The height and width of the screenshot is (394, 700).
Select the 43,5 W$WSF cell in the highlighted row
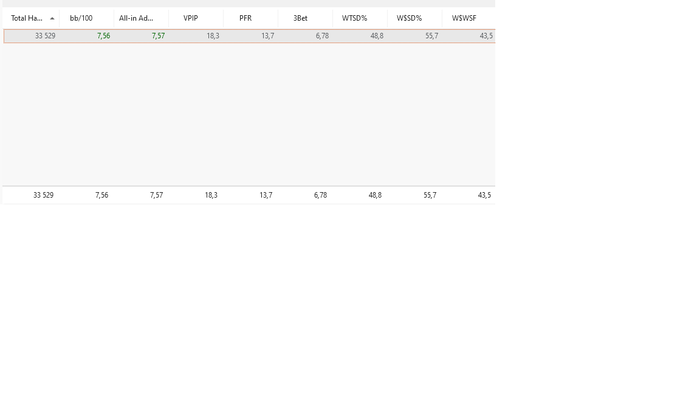point(486,36)
